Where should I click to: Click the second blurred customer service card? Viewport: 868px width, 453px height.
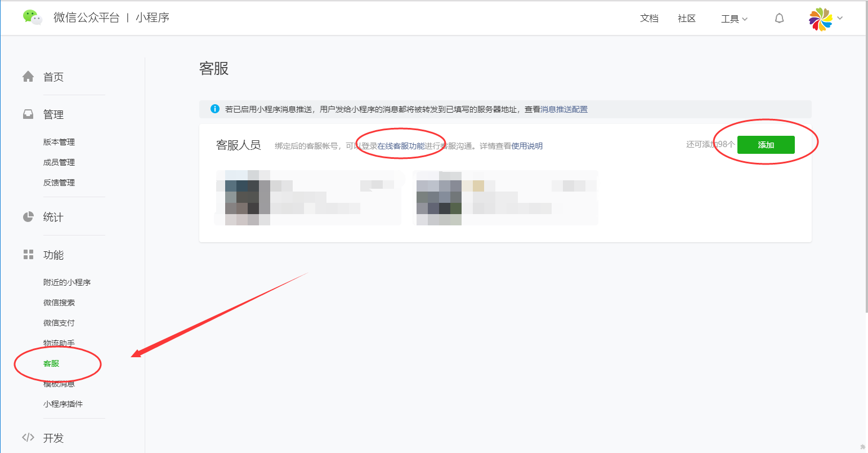click(x=505, y=197)
